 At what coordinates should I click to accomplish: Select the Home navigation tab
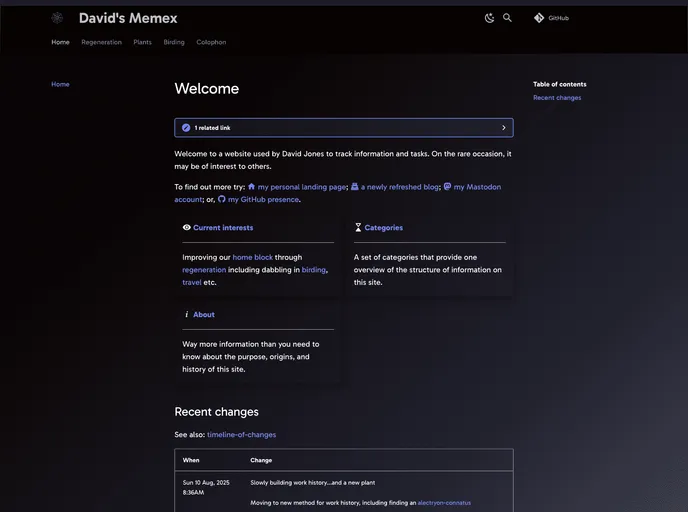pos(61,42)
